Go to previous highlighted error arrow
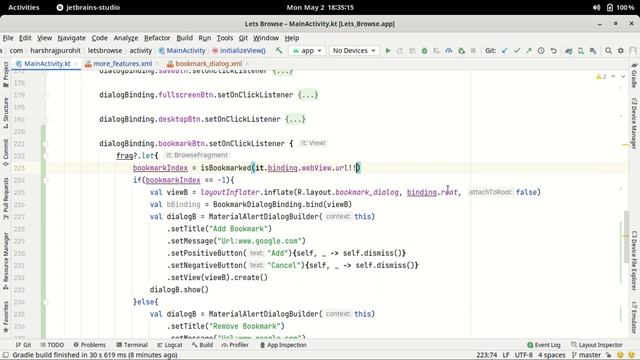640x360 pixels. click(x=613, y=76)
